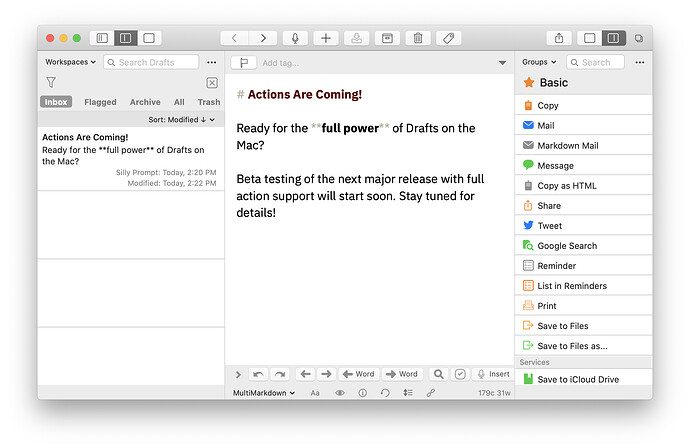690x448 pixels.
Task: Toggle the flag button beside Add tag
Action: point(243,63)
